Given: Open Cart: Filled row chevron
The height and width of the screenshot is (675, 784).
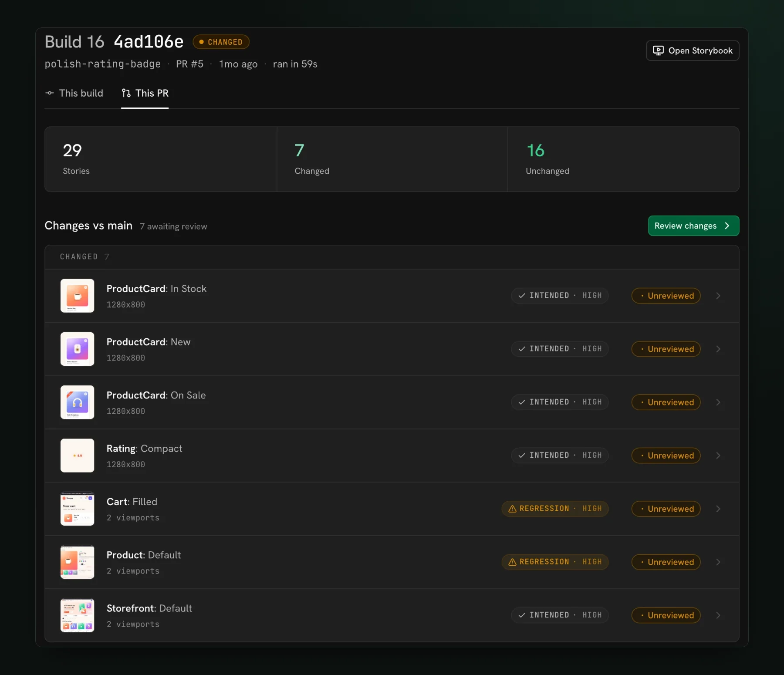Looking at the screenshot, I should pyautogui.click(x=718, y=509).
